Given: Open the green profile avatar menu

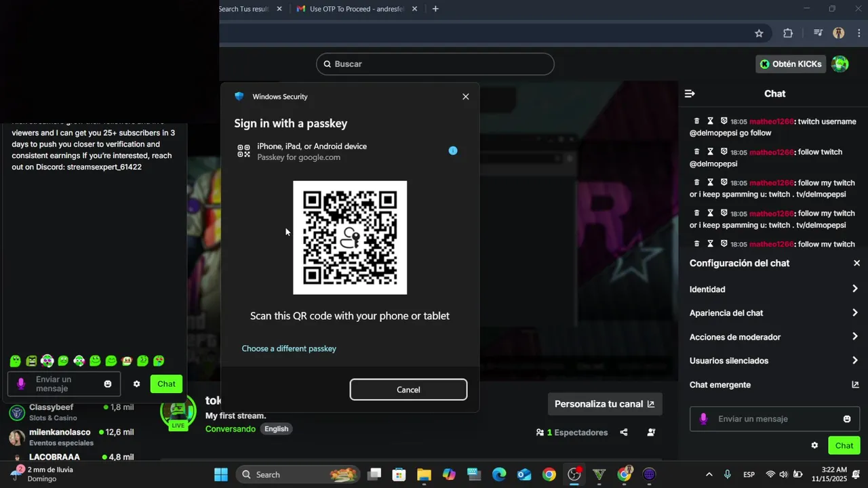Looking at the screenshot, I should click(840, 64).
